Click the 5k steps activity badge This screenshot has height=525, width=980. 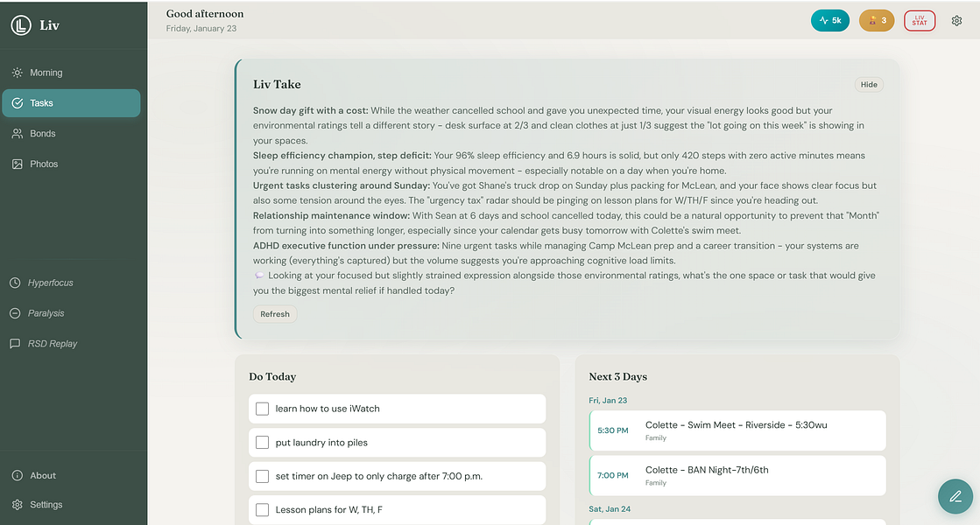click(x=830, y=21)
